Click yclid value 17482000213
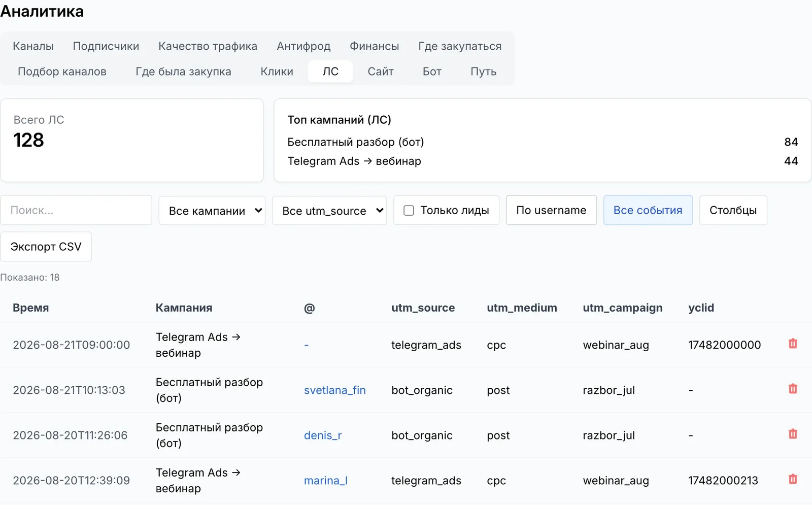812x505 pixels. (x=723, y=480)
